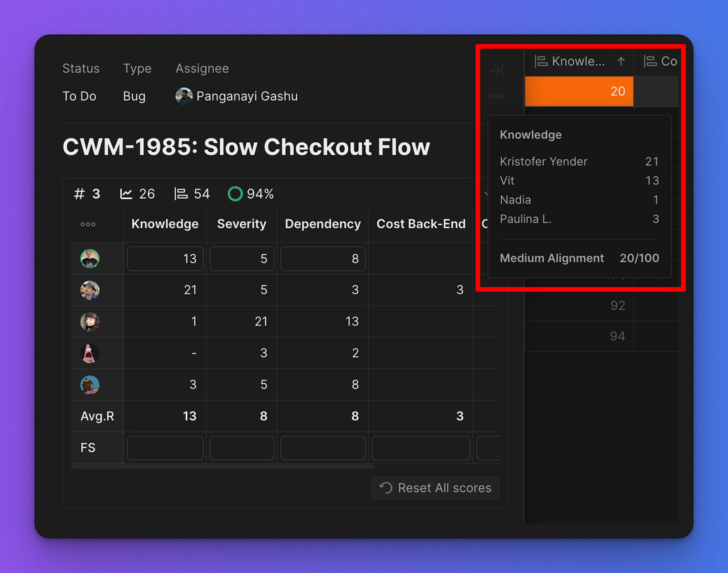Image resolution: width=728 pixels, height=573 pixels.
Task: Click the sort arrow in the Knowle... column header
Action: coord(621,61)
